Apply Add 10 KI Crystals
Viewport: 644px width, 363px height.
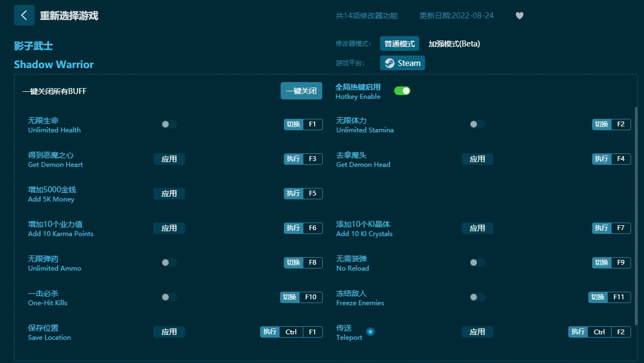[477, 227]
